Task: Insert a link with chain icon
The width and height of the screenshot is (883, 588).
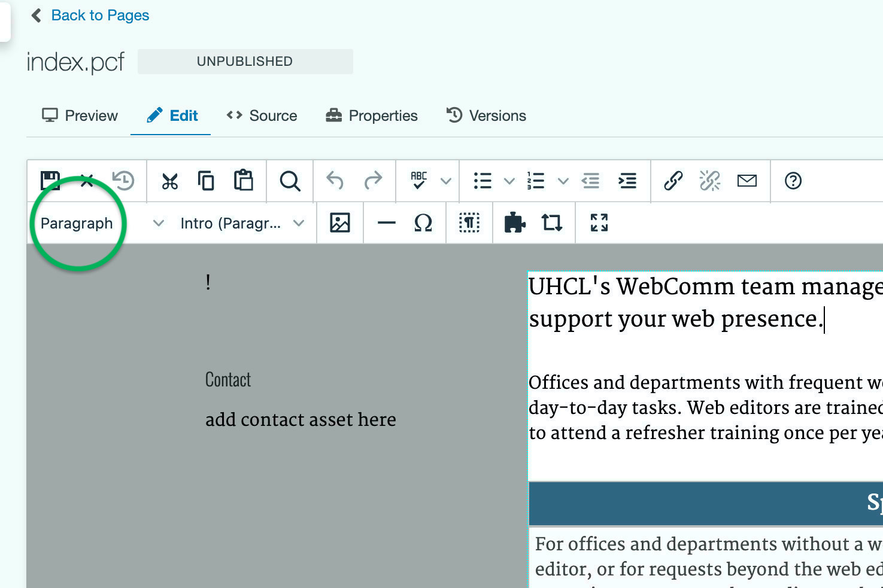Action: click(x=673, y=181)
